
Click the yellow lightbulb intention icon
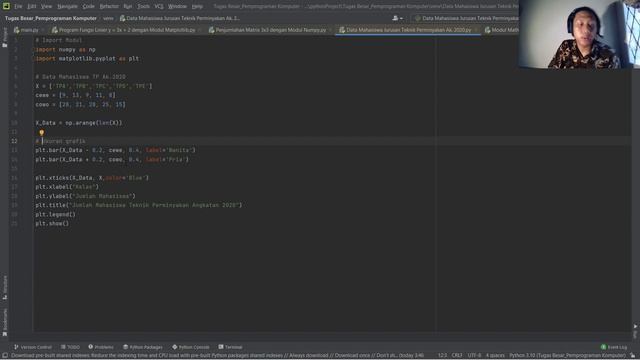42,132
